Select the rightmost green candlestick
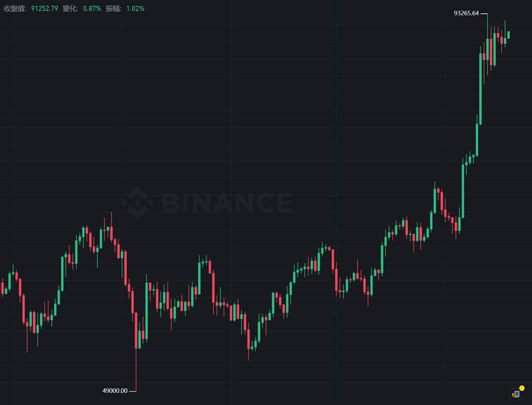This screenshot has height=405, width=532. (509, 35)
